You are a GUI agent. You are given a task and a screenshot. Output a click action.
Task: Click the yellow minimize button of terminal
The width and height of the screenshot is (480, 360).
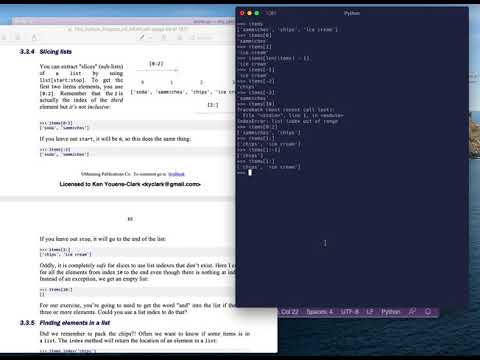click(x=249, y=13)
